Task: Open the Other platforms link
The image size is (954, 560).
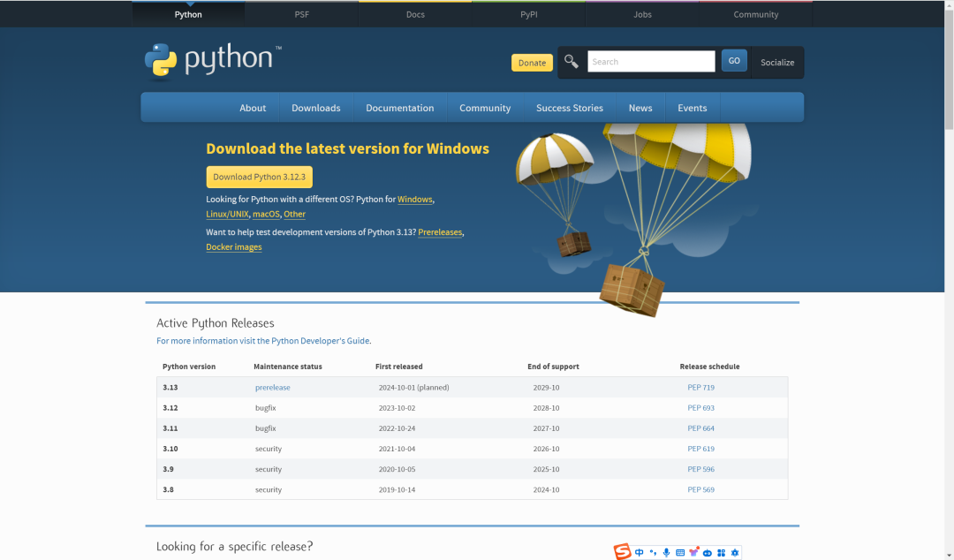Action: (x=294, y=214)
